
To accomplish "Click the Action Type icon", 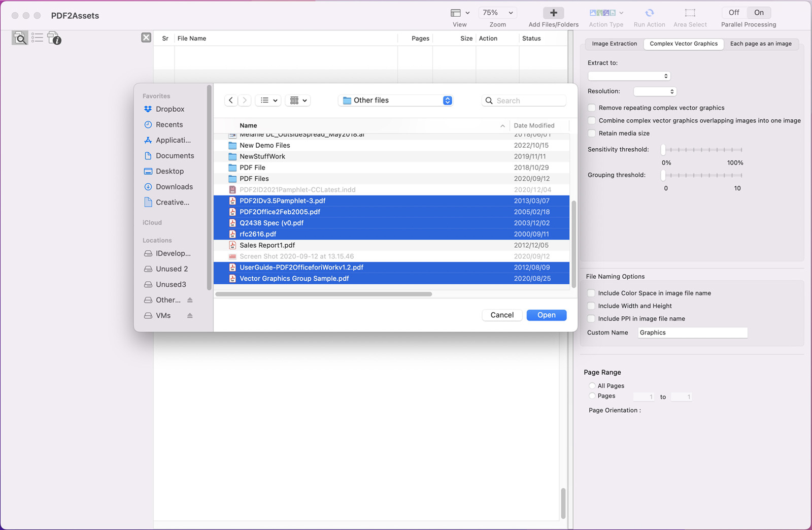I will (602, 13).
